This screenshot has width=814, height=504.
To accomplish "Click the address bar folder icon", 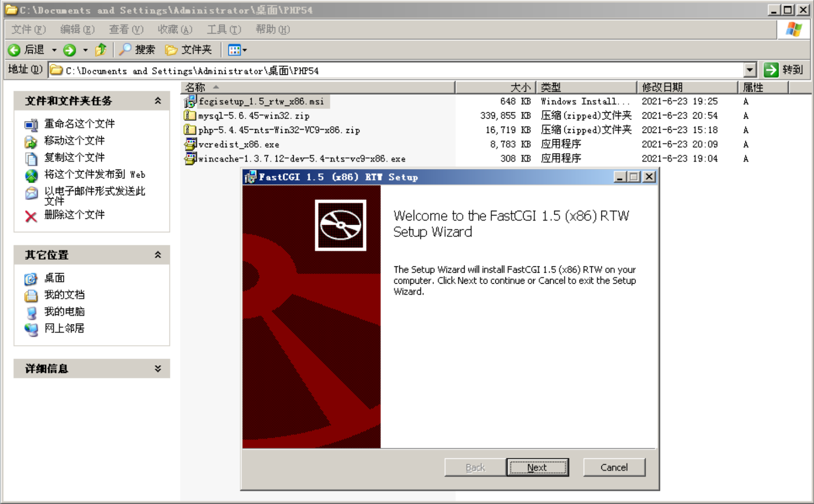I will coord(57,70).
